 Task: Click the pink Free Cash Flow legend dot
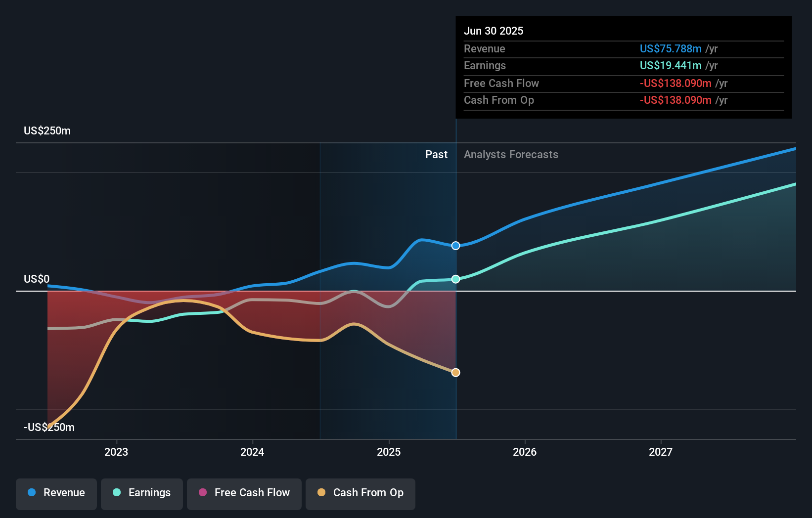(x=202, y=492)
